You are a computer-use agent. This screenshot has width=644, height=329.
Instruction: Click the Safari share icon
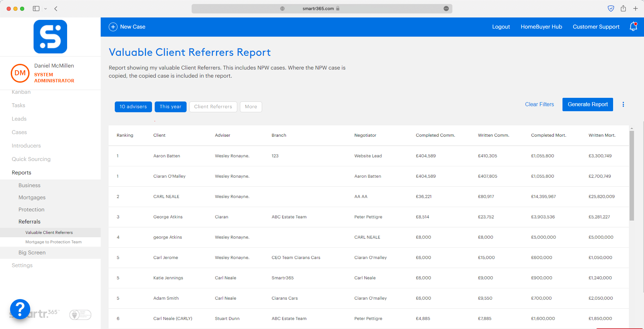tap(623, 8)
